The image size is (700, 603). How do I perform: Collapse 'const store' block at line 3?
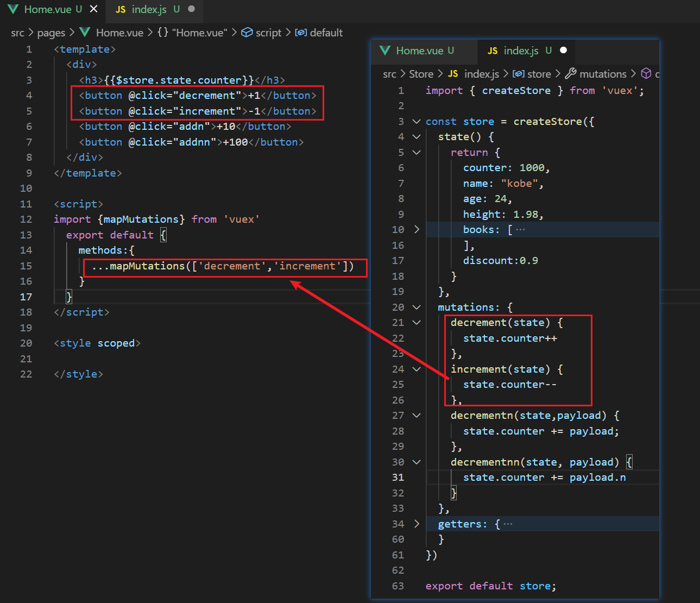point(417,122)
